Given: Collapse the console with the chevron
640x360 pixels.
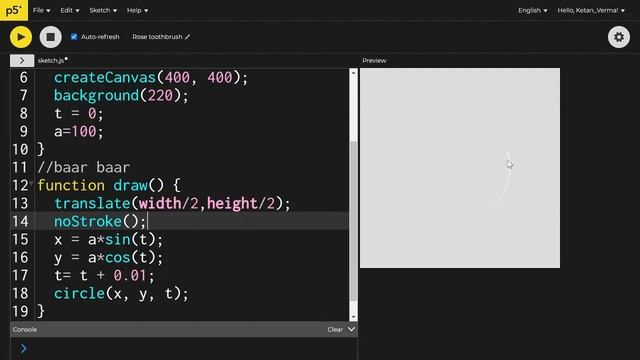Looking at the screenshot, I should coord(351,329).
